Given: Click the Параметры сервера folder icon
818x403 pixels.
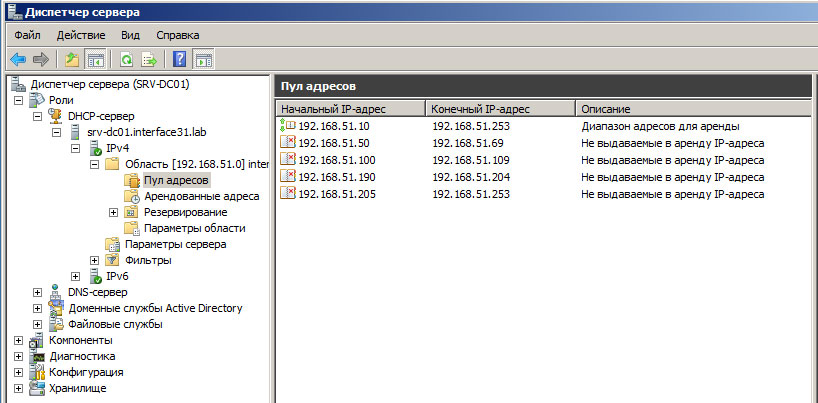Looking at the screenshot, I should coord(113,244).
